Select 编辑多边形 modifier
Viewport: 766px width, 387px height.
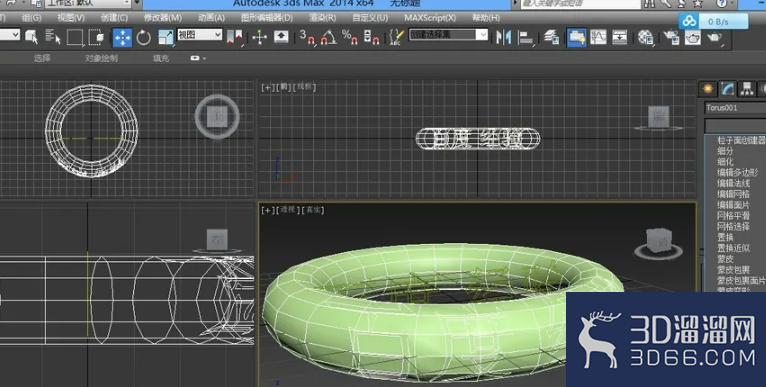(738, 172)
